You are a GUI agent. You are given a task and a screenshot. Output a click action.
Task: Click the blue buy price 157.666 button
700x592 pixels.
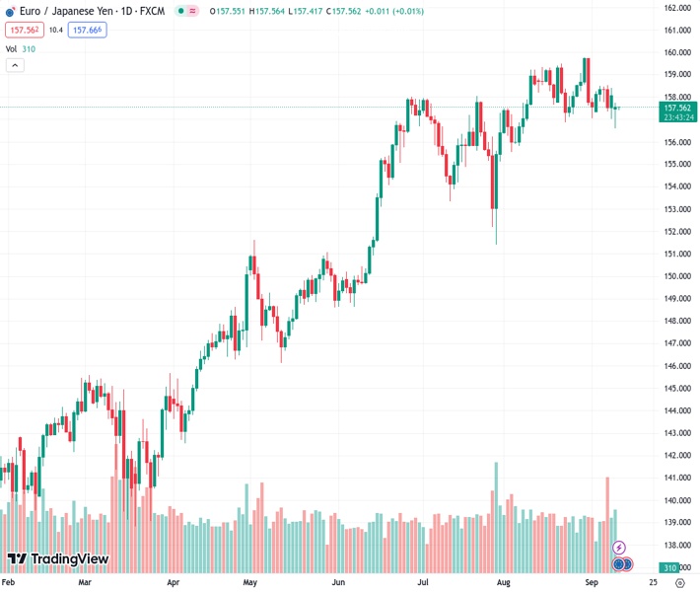click(87, 30)
